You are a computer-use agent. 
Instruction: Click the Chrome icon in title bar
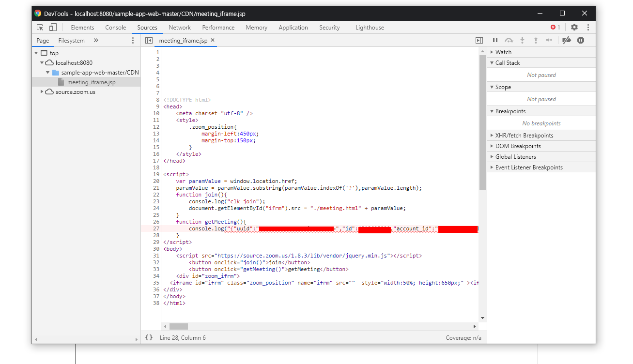click(x=38, y=14)
